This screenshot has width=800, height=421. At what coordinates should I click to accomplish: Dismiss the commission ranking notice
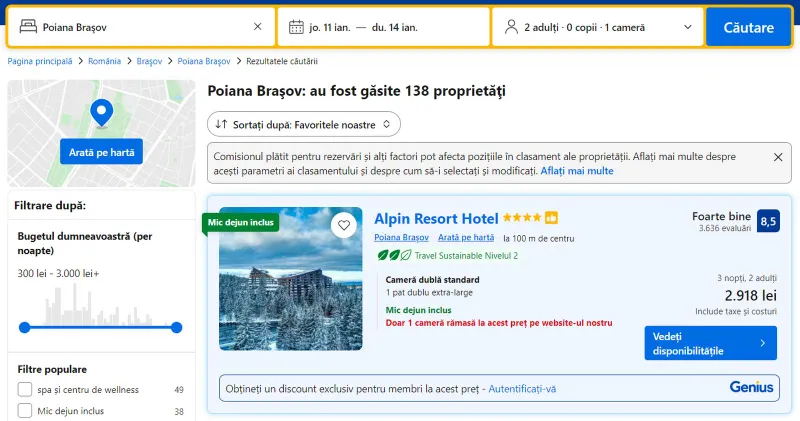tap(778, 157)
